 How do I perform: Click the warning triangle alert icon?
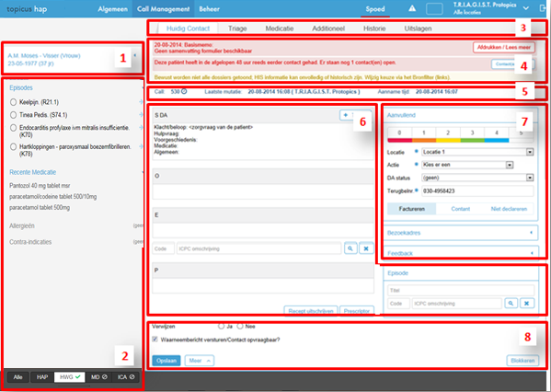click(x=412, y=8)
